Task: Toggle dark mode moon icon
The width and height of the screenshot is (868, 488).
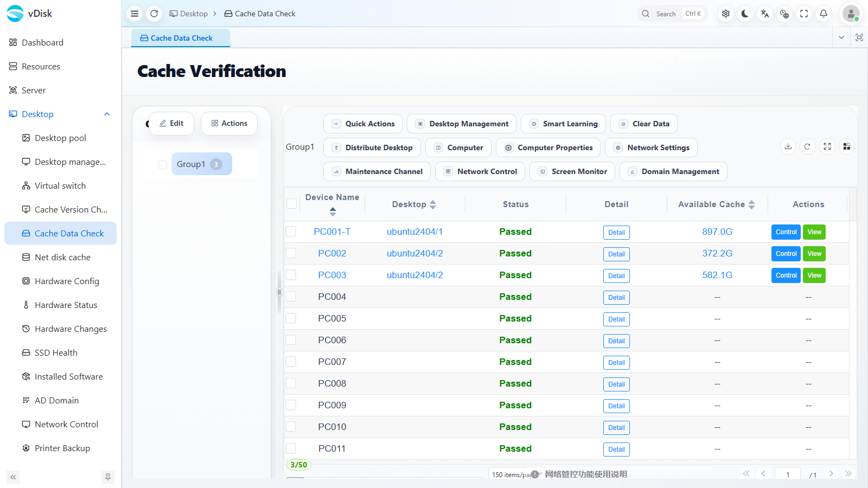Action: coord(745,14)
